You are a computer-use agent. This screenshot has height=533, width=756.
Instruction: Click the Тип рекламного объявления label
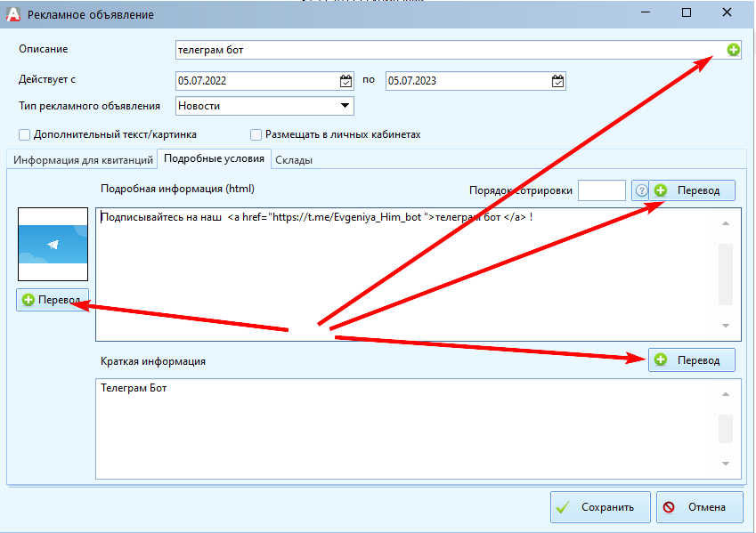tap(89, 106)
